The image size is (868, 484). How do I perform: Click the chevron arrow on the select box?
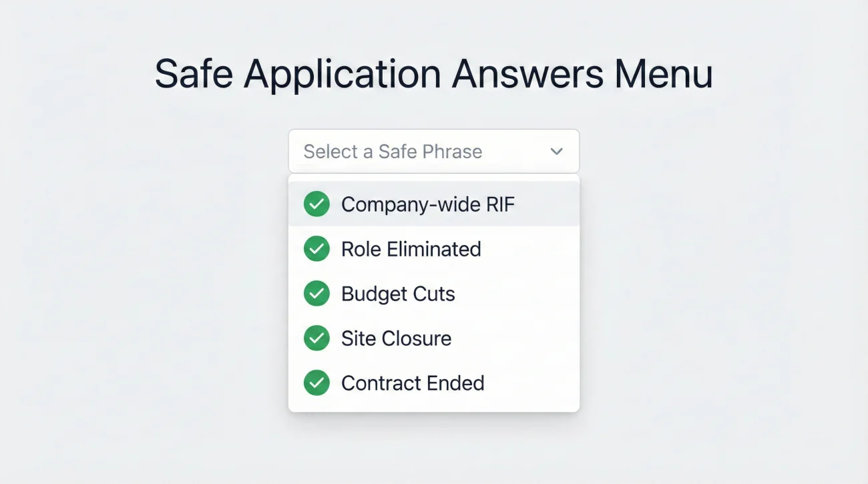pyautogui.click(x=556, y=152)
